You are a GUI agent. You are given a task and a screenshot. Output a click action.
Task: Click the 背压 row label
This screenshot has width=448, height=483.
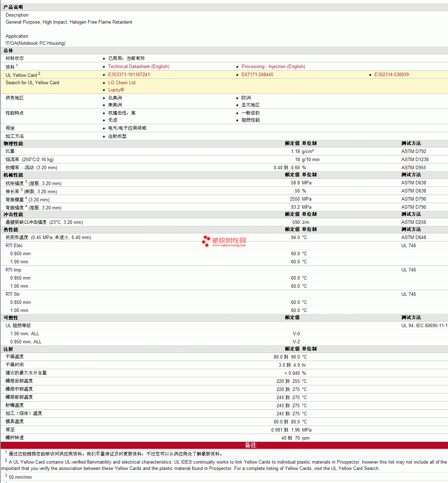pos(10,430)
